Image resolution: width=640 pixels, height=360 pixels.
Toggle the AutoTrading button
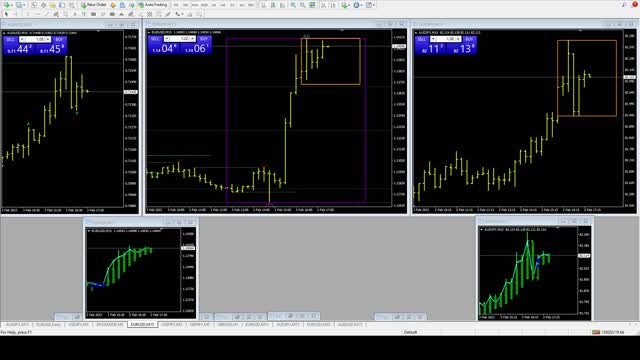click(x=153, y=5)
